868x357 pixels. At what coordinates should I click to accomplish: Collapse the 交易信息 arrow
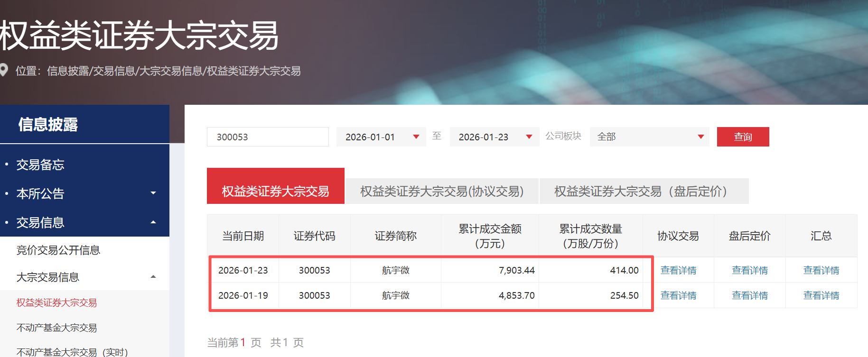153,222
